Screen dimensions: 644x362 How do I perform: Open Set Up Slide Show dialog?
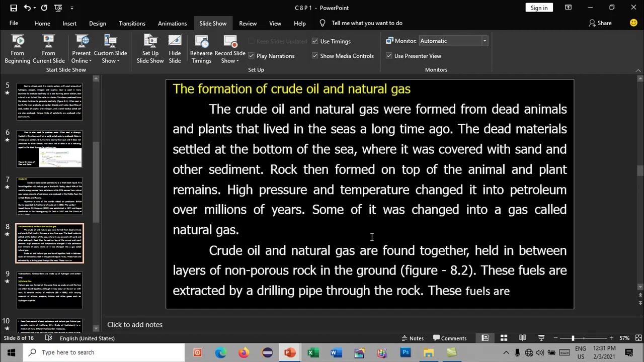(150, 49)
